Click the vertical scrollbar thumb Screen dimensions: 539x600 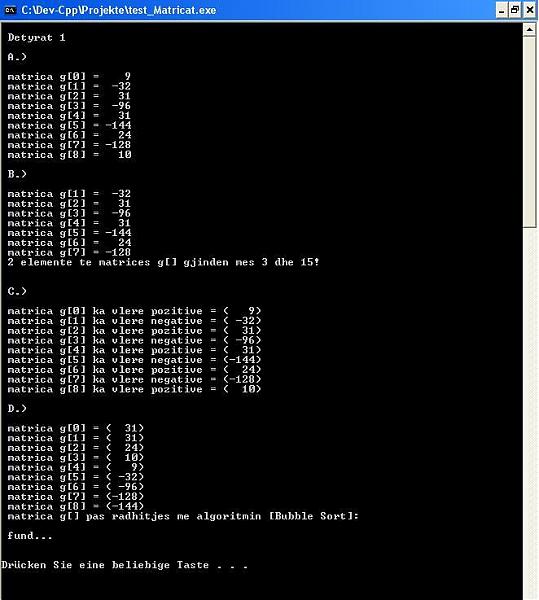pos(529,132)
